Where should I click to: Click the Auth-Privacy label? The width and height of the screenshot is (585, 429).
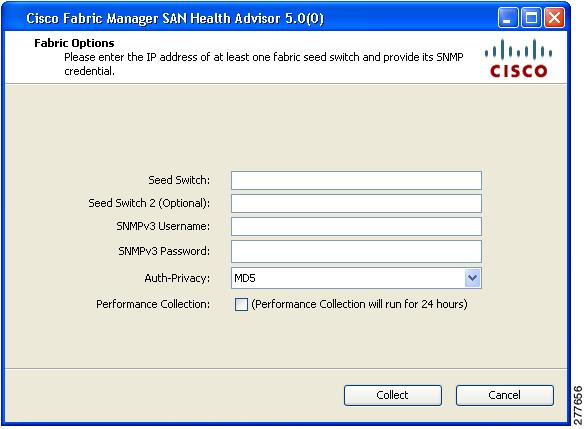tap(177, 278)
